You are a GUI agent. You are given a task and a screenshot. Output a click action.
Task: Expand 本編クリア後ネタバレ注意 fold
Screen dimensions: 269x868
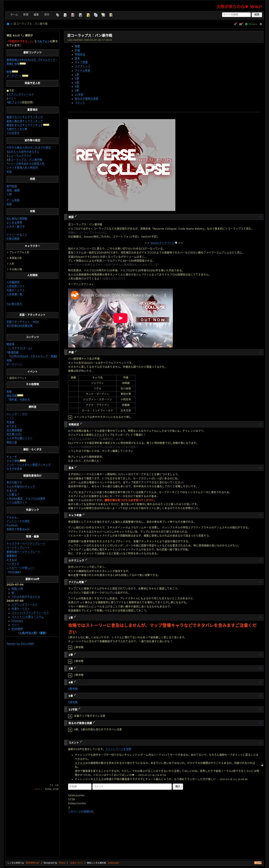pyautogui.click(x=70, y=716)
